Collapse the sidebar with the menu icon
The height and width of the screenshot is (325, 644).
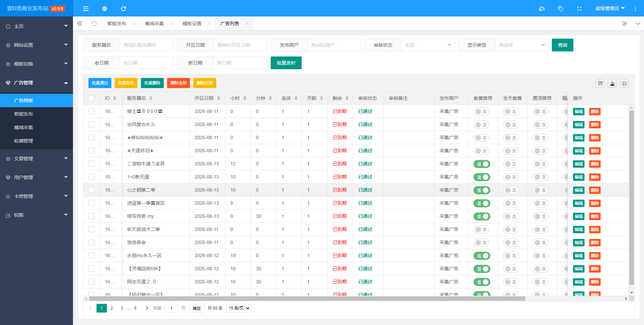point(86,9)
